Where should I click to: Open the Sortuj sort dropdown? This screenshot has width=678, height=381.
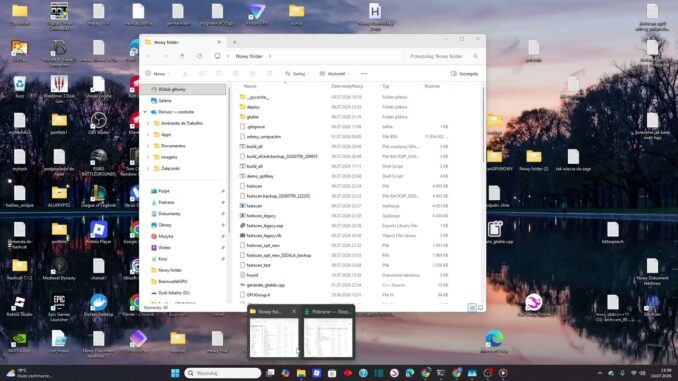pyautogui.click(x=297, y=74)
